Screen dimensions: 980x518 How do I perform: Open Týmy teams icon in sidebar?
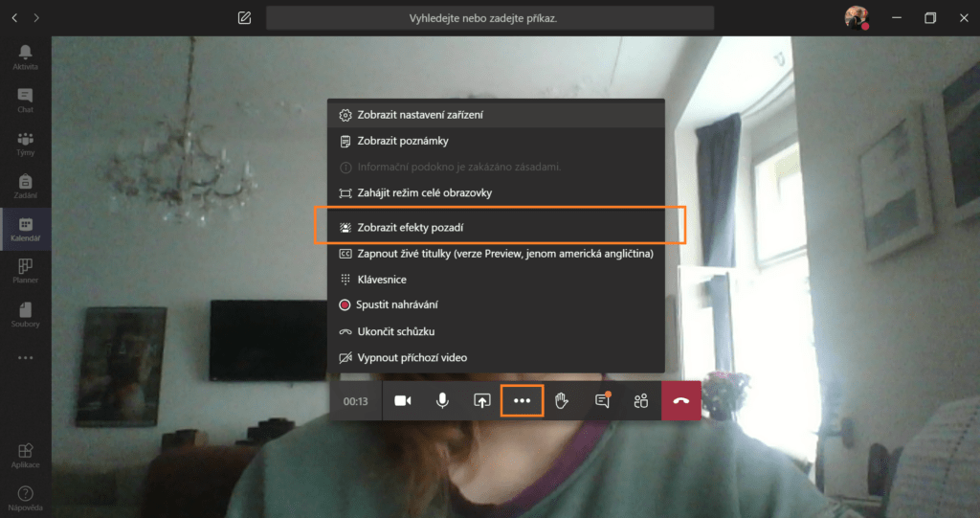click(x=25, y=143)
